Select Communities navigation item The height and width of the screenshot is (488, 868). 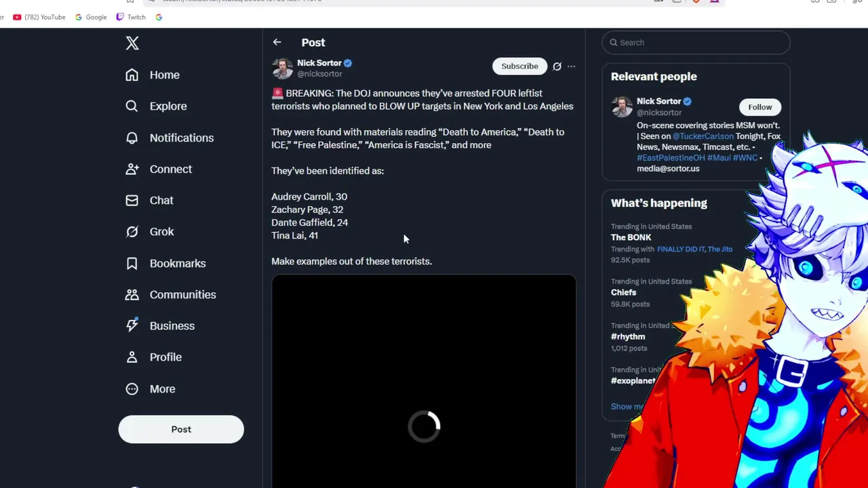click(183, 294)
